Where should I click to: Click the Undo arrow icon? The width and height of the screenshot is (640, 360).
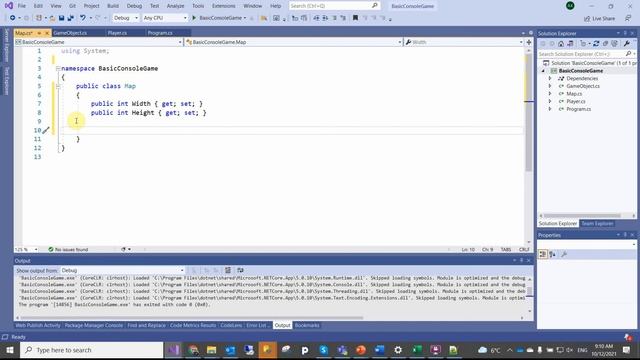83,18
